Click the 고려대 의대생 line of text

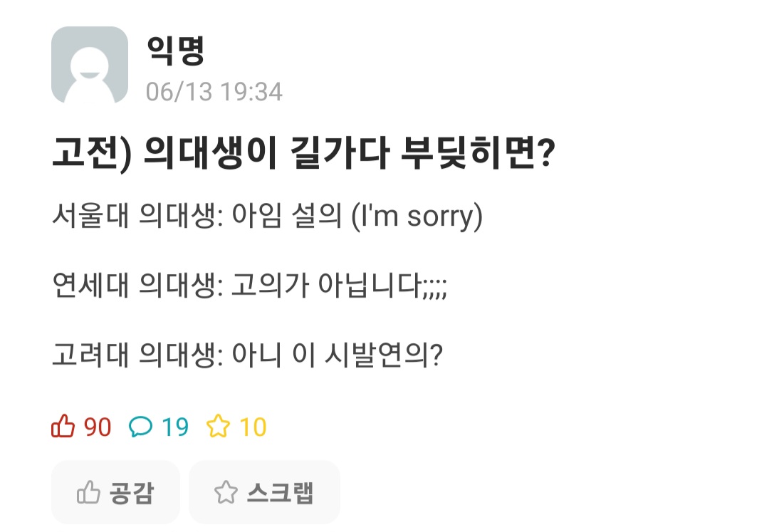pos(248,354)
